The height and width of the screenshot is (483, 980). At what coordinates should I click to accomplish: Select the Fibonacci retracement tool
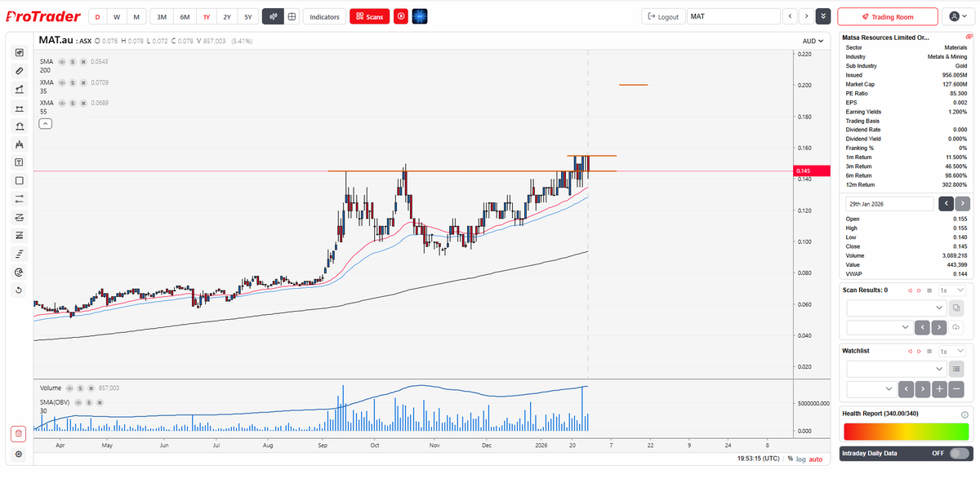click(19, 235)
